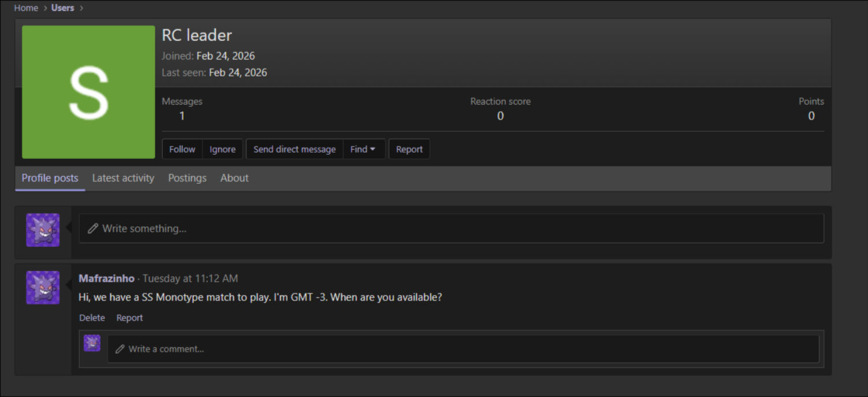Click the breadcrumb chevron after Home
Screen dimensions: 868x397
45,8
